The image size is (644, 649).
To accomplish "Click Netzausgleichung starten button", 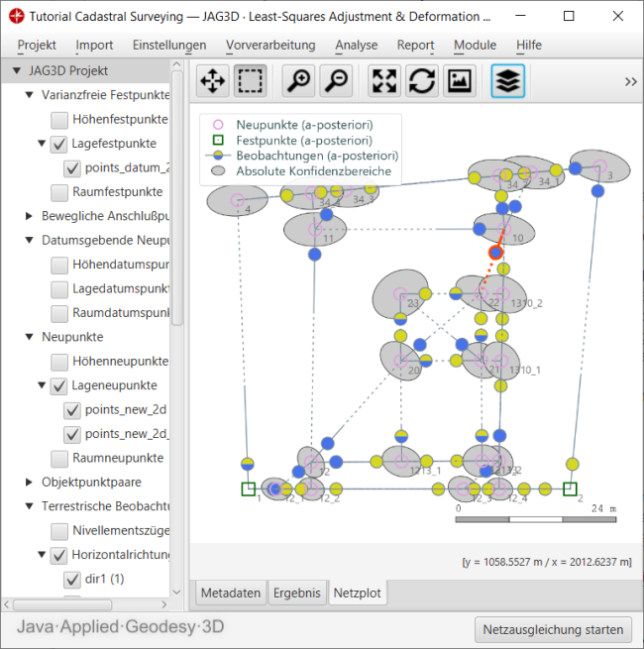I will (553, 629).
